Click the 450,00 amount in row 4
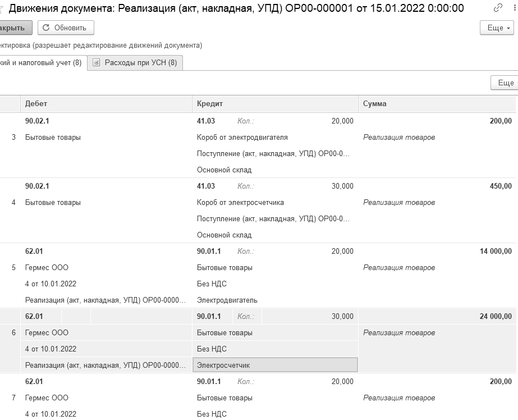The height and width of the screenshot is (420, 518). [501, 186]
